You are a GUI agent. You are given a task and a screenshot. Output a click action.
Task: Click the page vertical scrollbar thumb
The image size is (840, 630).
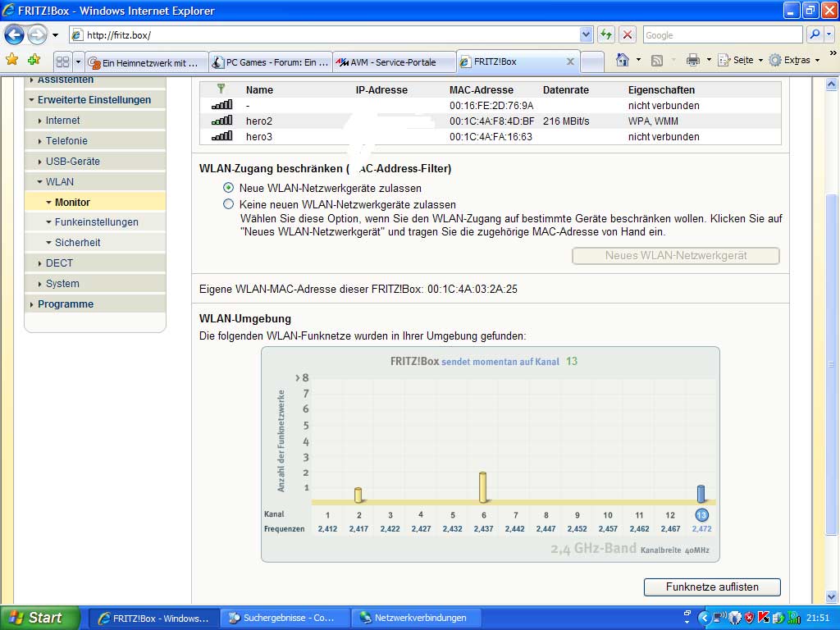point(832,363)
